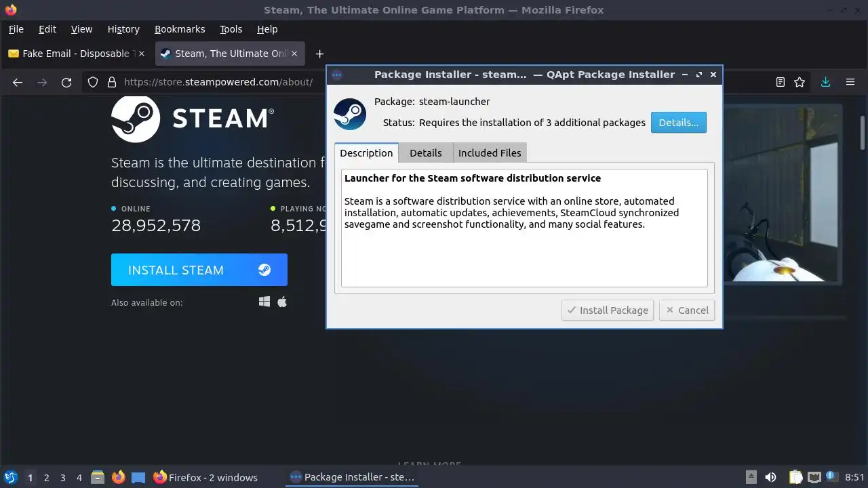The height and width of the screenshot is (488, 868).
Task: Select the Steam browser tab
Action: [x=231, y=54]
